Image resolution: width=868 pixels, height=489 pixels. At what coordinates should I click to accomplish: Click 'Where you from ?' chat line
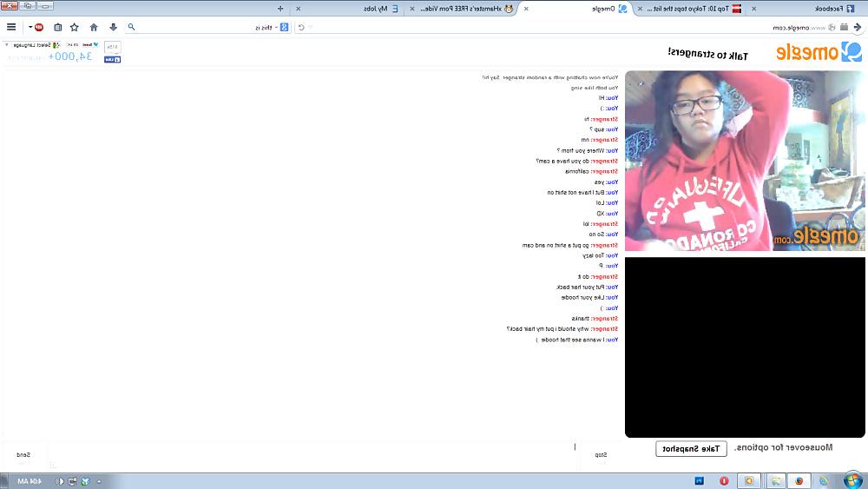click(588, 150)
